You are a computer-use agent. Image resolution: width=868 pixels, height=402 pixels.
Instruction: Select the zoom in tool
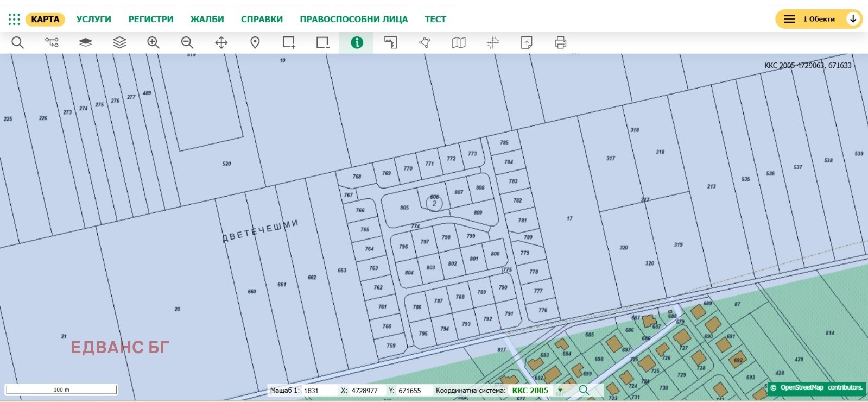click(x=153, y=42)
